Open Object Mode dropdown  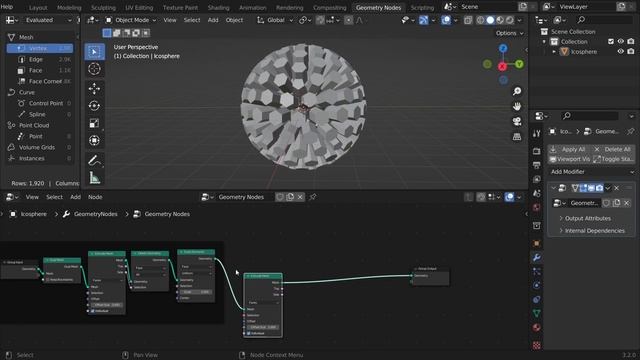click(131, 20)
